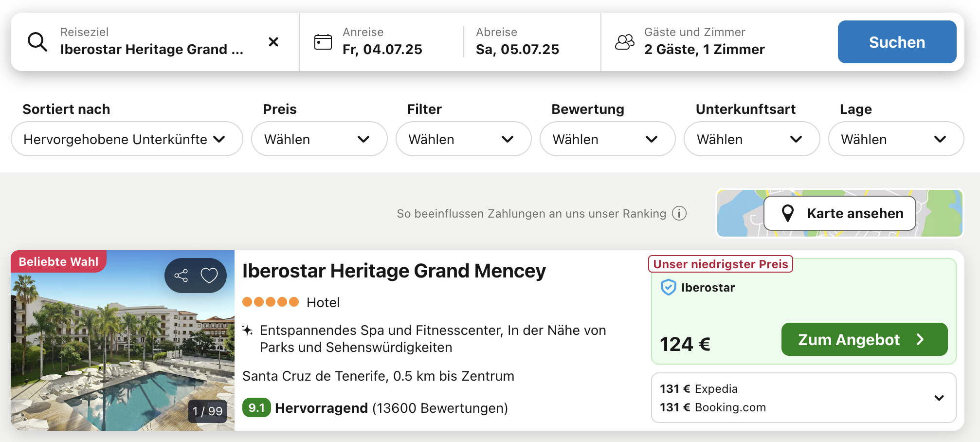This screenshot has width=980, height=442.
Task: Open the Bewertung dropdown
Action: (607, 139)
